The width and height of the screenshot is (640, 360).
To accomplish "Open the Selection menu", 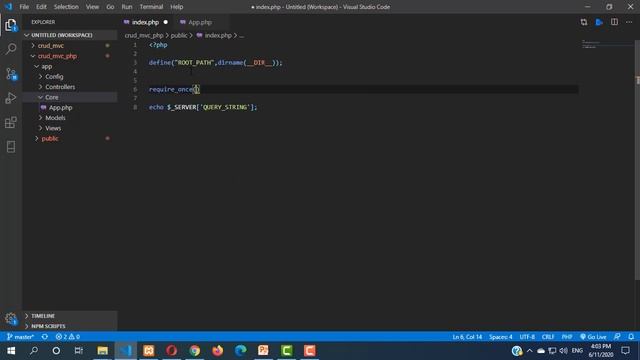I will pos(66,7).
